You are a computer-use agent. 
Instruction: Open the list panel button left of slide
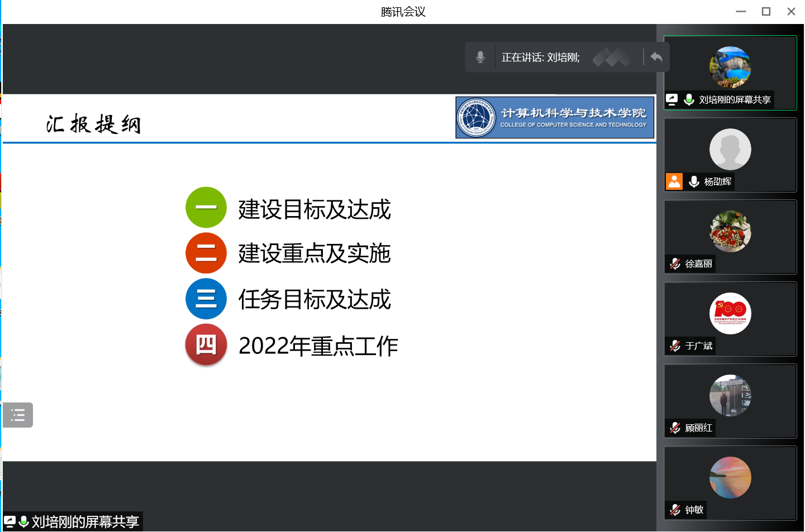tap(18, 415)
